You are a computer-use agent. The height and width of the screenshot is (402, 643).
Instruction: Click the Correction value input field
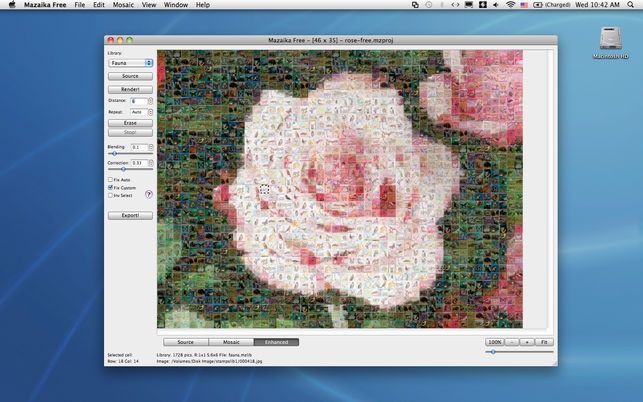point(138,162)
